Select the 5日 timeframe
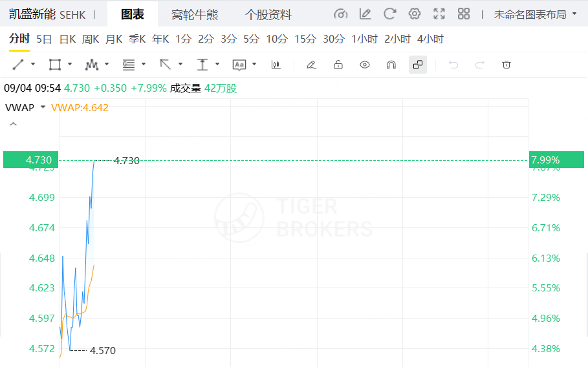 tap(44, 39)
